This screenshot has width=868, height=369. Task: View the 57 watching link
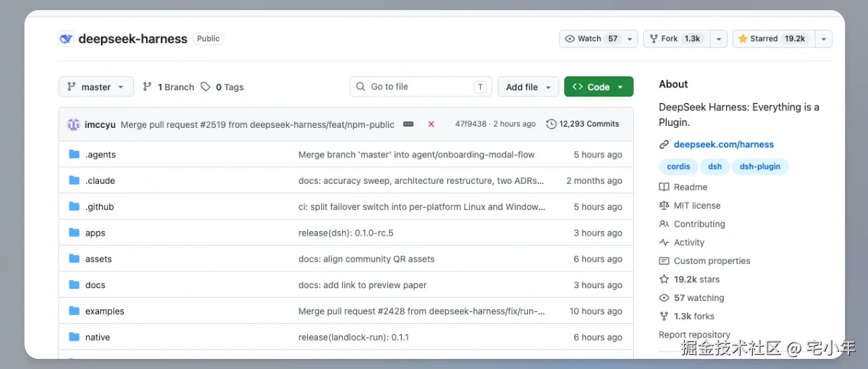tap(692, 298)
